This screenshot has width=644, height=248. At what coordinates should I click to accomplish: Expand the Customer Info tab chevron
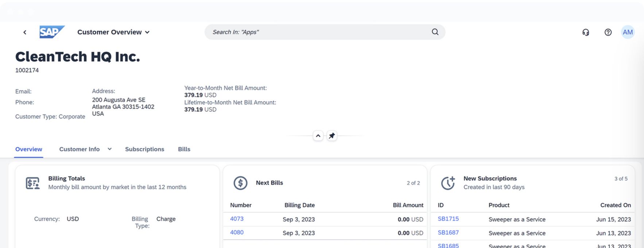coord(109,149)
